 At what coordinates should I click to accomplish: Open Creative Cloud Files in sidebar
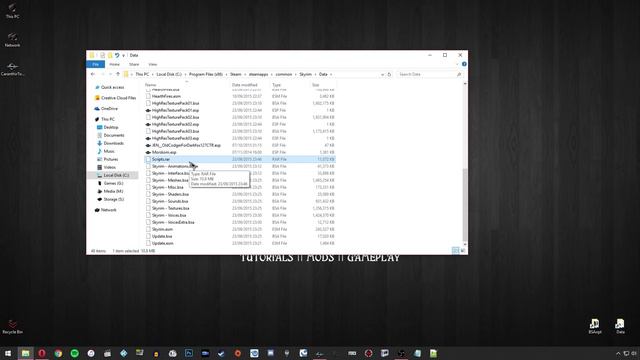click(118, 98)
